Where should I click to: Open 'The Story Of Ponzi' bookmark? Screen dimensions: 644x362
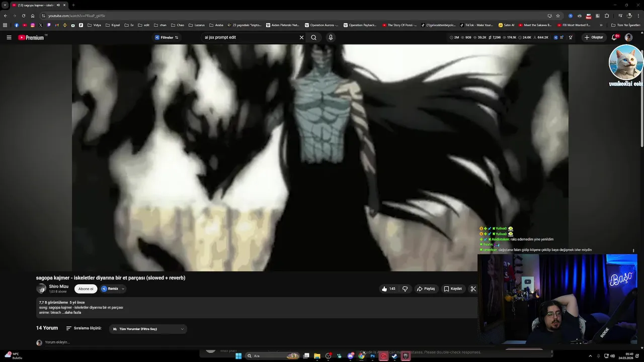point(399,25)
